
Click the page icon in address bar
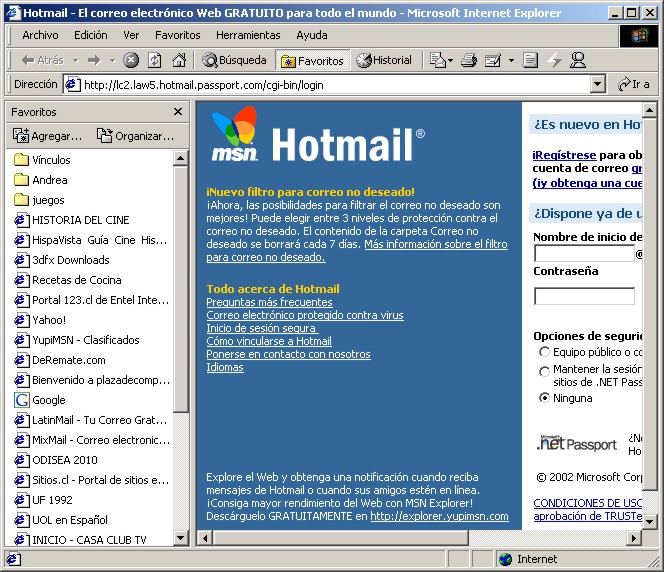[72, 85]
